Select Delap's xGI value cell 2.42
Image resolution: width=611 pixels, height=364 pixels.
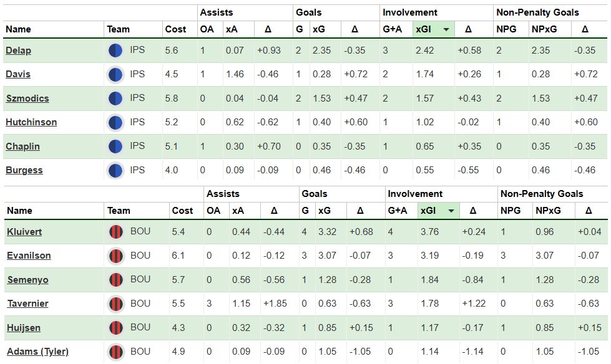click(x=428, y=50)
